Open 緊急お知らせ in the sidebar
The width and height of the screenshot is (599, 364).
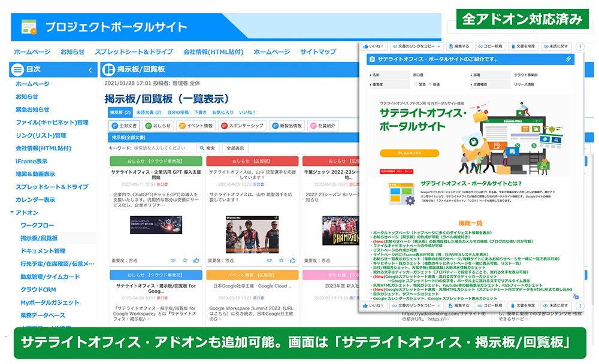point(32,110)
